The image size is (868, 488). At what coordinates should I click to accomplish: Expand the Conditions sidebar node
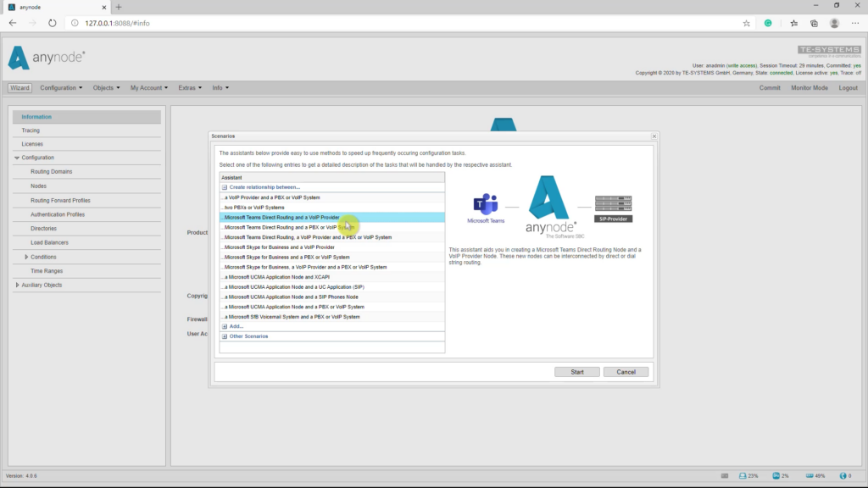26,257
